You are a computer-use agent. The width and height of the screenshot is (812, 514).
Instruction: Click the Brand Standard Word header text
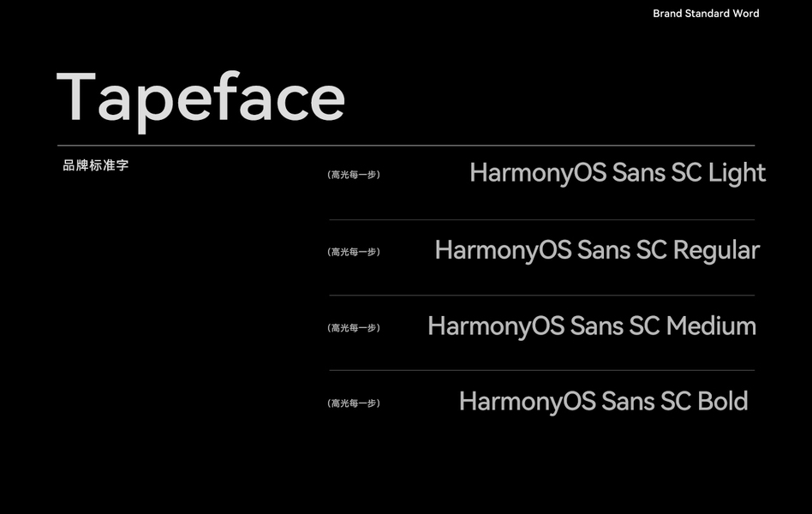point(706,14)
